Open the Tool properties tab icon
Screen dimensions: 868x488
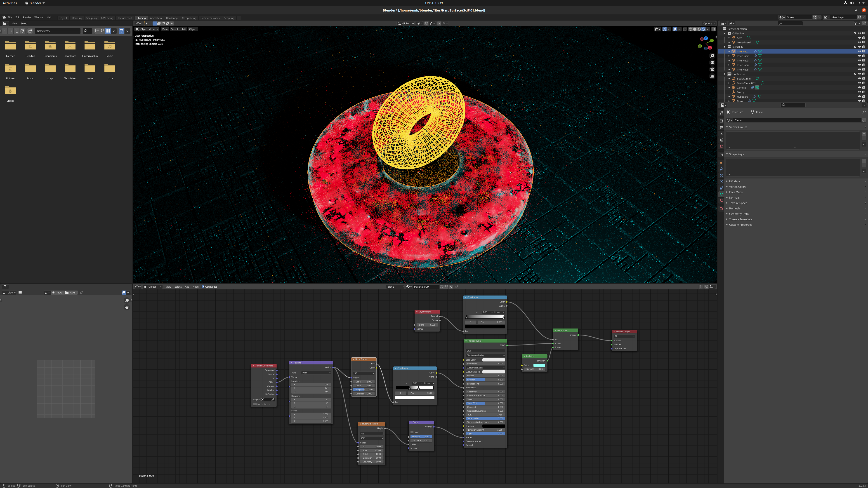click(x=721, y=113)
